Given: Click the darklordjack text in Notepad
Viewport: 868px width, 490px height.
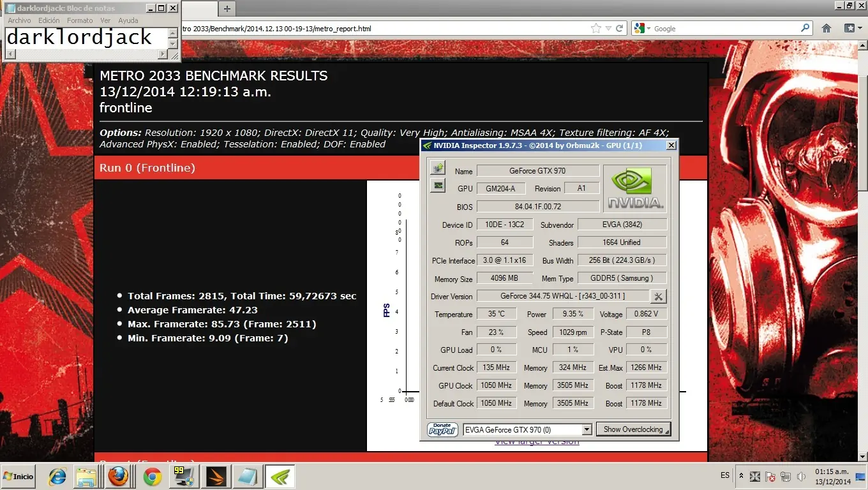Looking at the screenshot, I should pos(79,38).
